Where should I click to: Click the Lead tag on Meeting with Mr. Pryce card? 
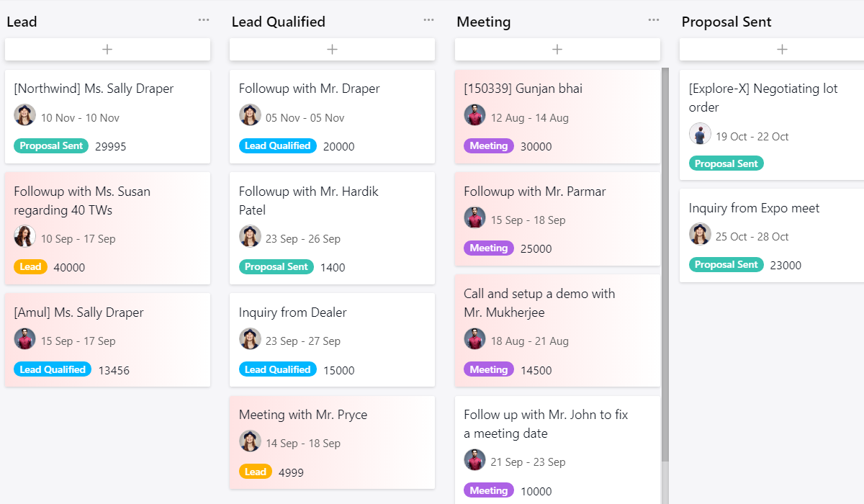(256, 472)
